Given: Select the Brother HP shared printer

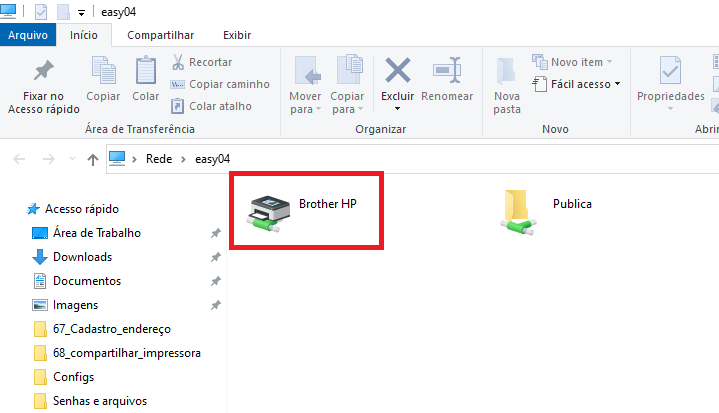Looking at the screenshot, I should click(303, 213).
